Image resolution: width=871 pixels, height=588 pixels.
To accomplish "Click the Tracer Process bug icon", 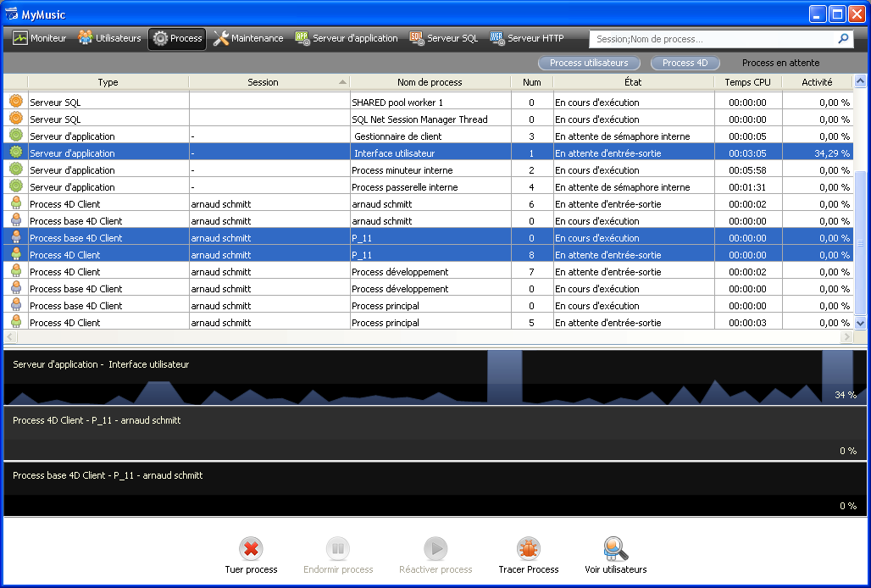I will pos(528,548).
